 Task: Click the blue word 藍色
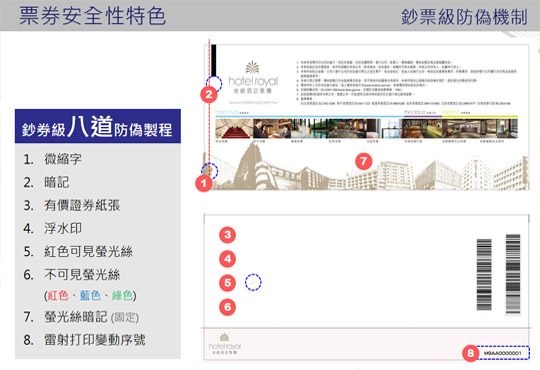pyautogui.click(x=90, y=295)
